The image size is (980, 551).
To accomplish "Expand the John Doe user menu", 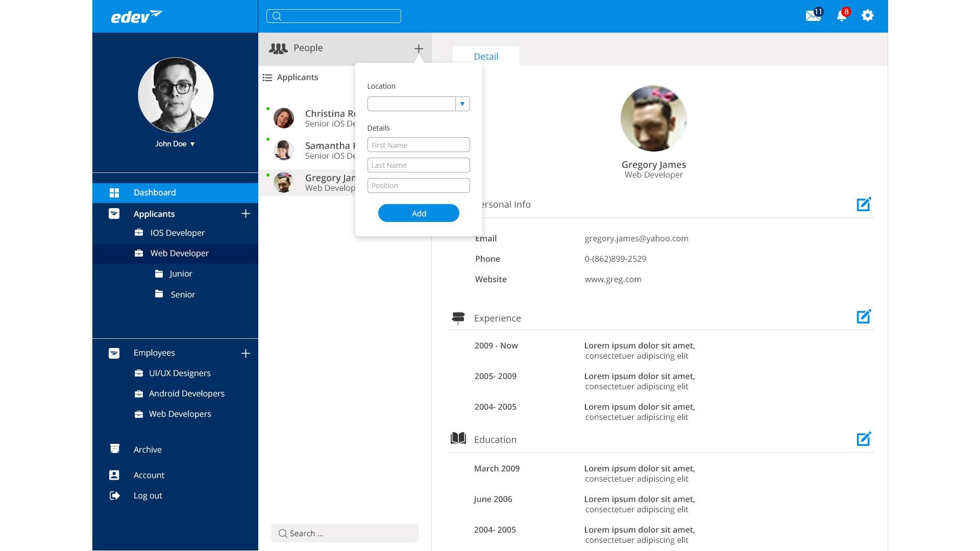I will [x=192, y=144].
